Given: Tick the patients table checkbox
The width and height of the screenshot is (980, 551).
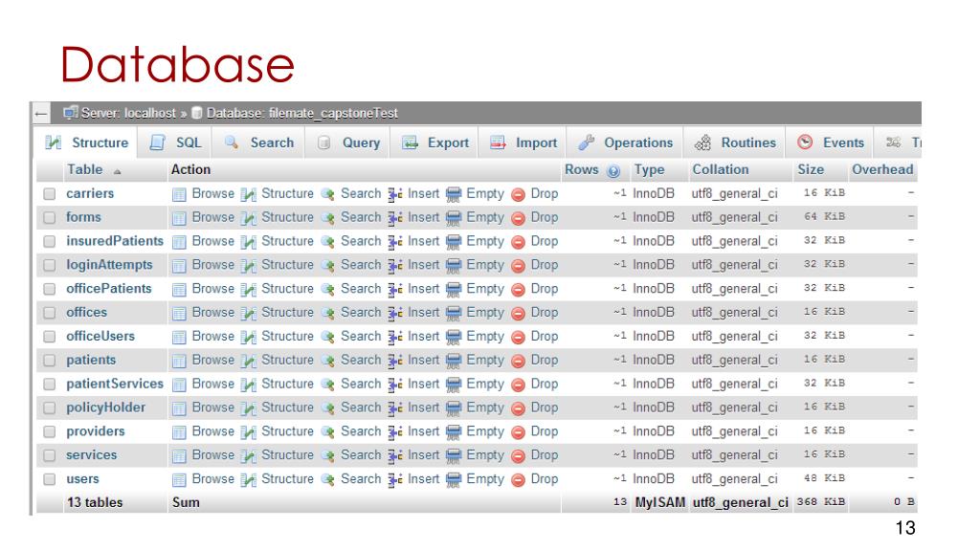Looking at the screenshot, I should pos(50,361).
